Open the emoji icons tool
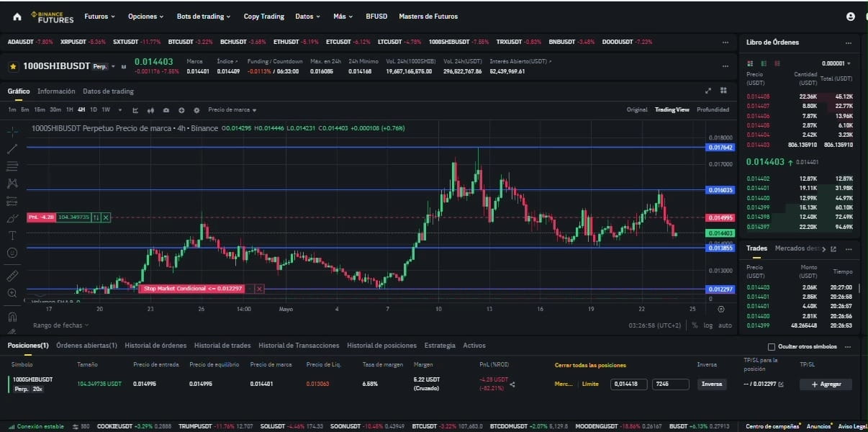868x432 pixels. coord(12,253)
